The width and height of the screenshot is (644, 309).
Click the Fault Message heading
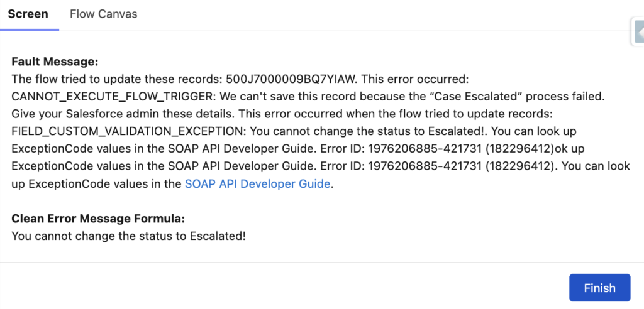[x=55, y=62]
